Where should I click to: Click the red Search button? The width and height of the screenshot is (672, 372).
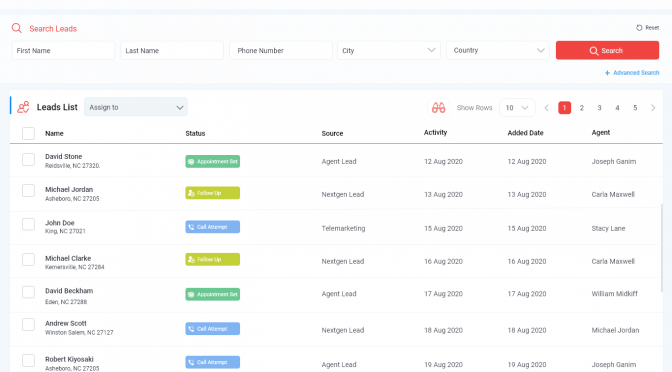coord(607,50)
